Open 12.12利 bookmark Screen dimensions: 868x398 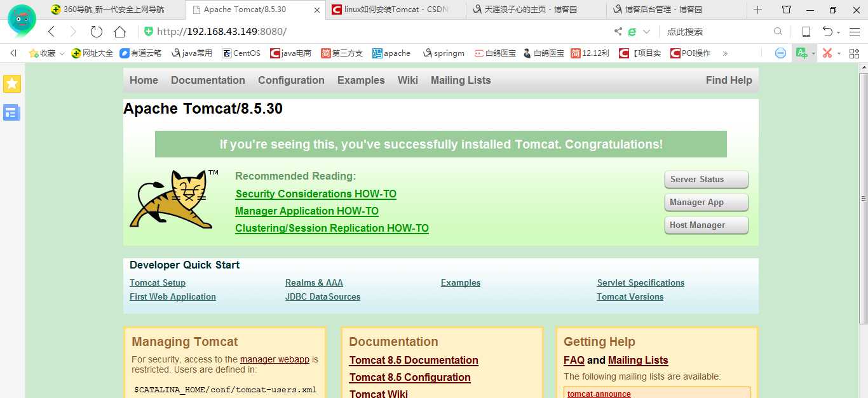point(590,53)
